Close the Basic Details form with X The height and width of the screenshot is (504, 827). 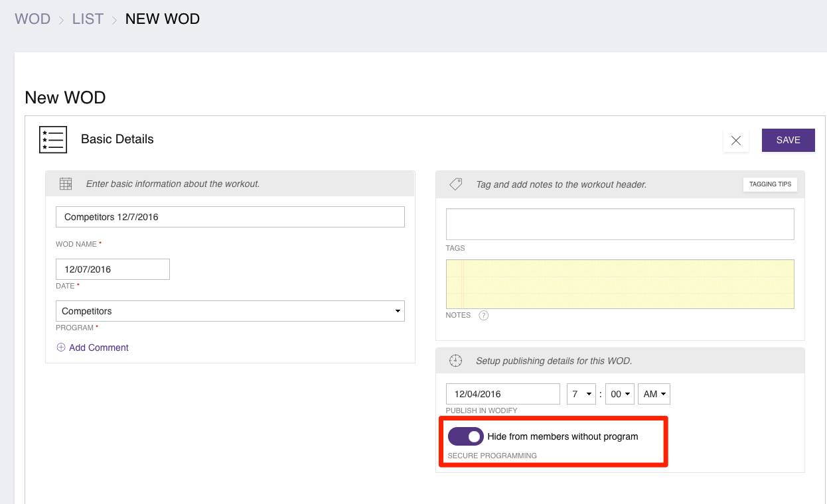click(x=735, y=140)
